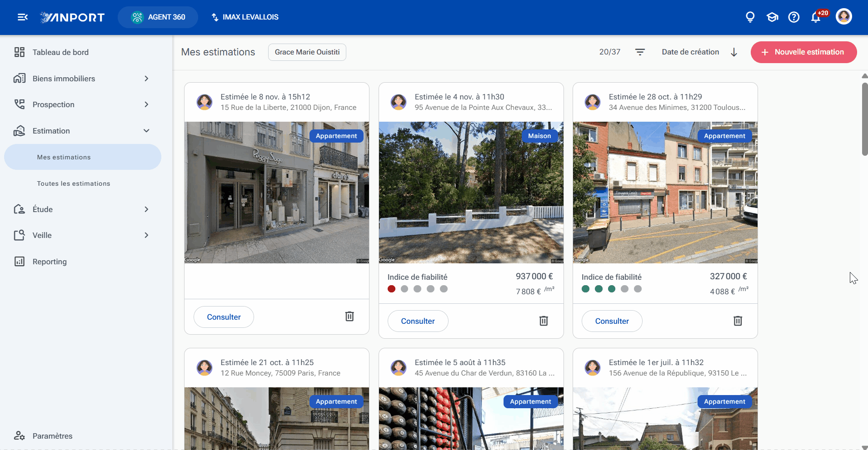The height and width of the screenshot is (450, 868).
Task: Toggle sort direction arrow beside Date de création
Action: click(734, 52)
